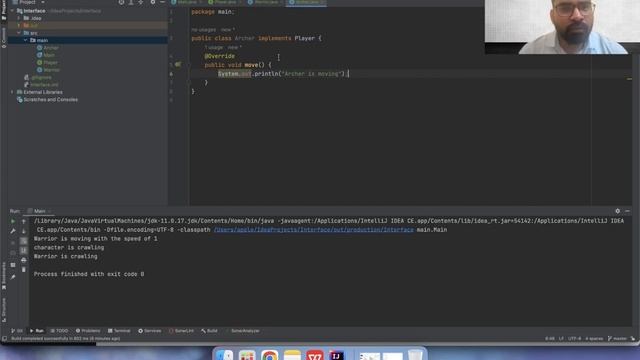Open Archer class in project tree
Screen dimensions: 640x360
pos(48,48)
